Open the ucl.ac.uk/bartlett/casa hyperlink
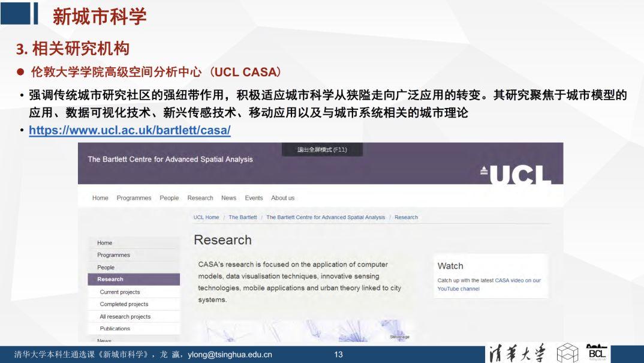The height and width of the screenshot is (363, 644). tap(130, 130)
